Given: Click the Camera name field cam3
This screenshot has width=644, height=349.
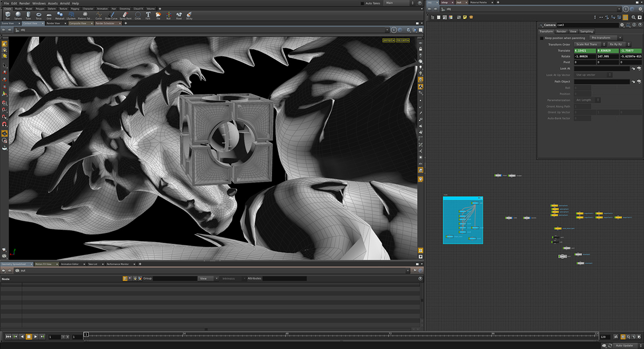Looking at the screenshot, I should pyautogui.click(x=588, y=25).
